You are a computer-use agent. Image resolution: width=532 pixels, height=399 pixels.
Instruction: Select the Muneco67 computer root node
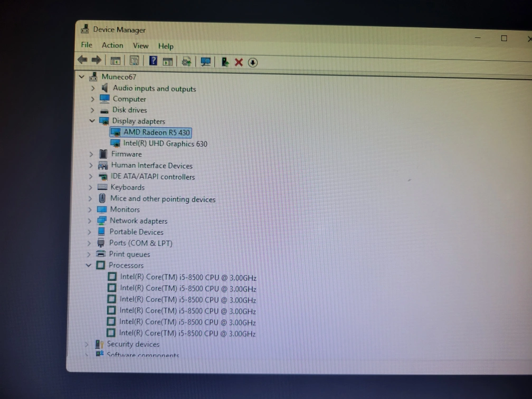(119, 77)
